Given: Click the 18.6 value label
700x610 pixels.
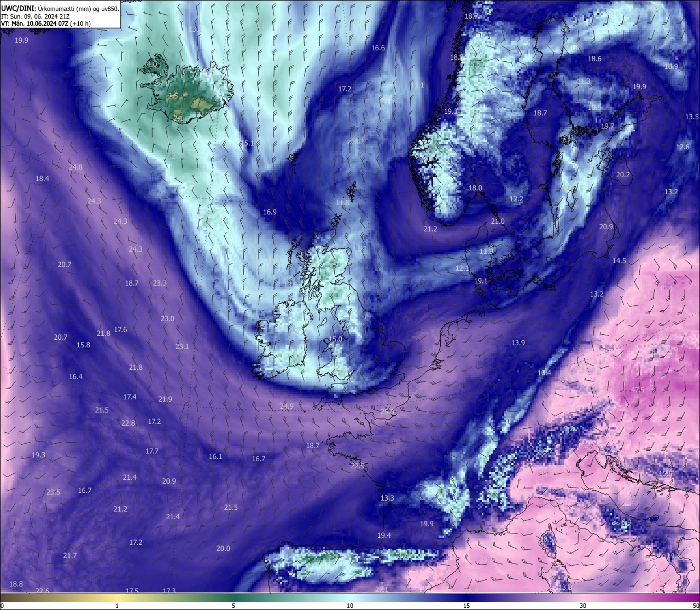Looking at the screenshot, I should (594, 59).
